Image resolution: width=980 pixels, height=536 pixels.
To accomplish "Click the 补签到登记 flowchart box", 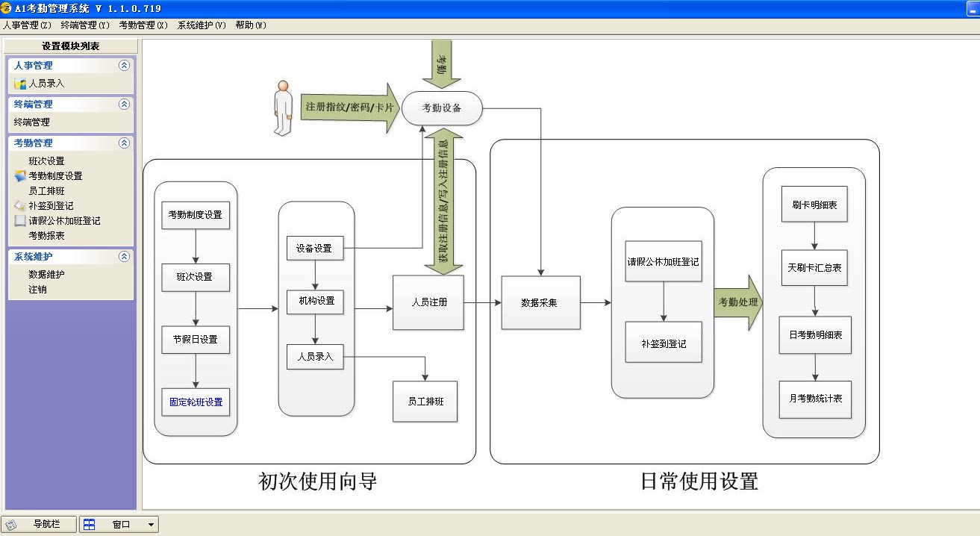I will pyautogui.click(x=664, y=342).
